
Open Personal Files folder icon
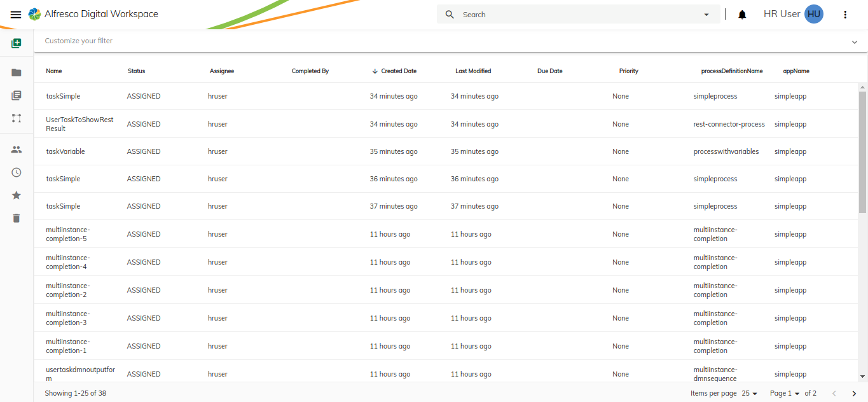pyautogui.click(x=17, y=73)
